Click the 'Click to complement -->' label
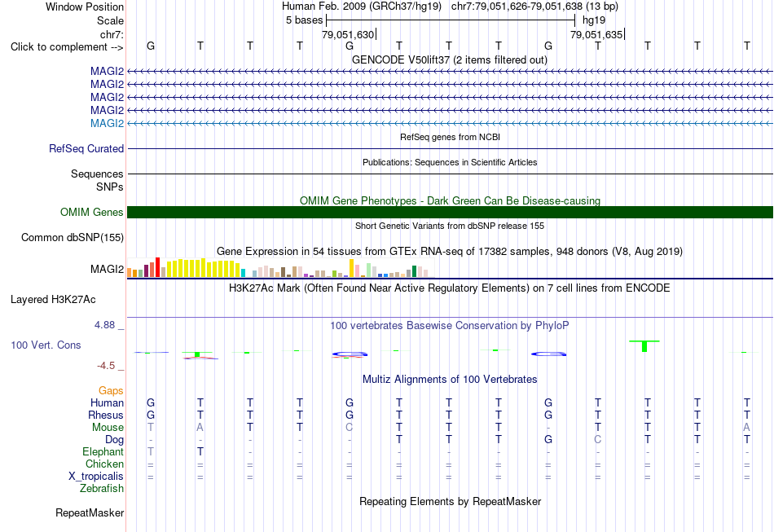774x532 pixels. [x=67, y=47]
